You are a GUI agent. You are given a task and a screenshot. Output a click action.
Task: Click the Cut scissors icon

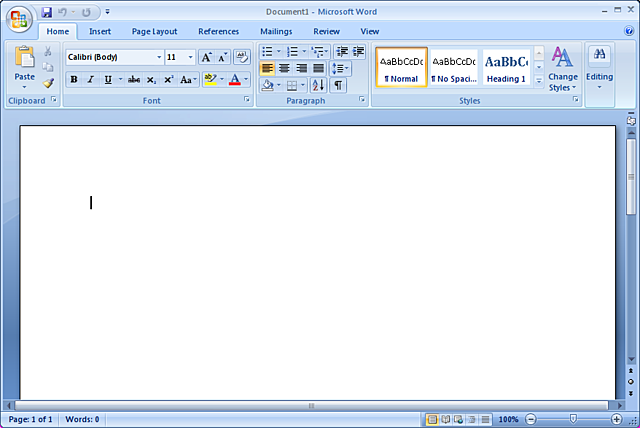[x=48, y=51]
